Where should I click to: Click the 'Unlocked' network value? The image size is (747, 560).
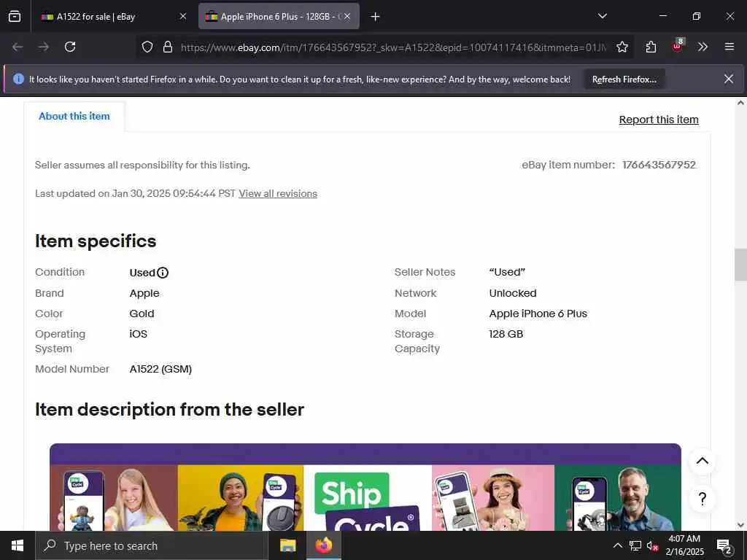tap(513, 293)
